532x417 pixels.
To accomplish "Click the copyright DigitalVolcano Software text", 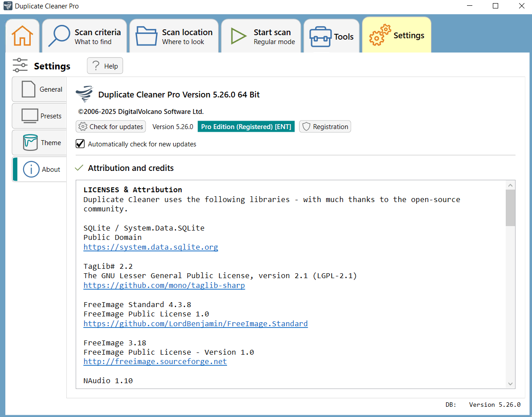I will (141, 112).
